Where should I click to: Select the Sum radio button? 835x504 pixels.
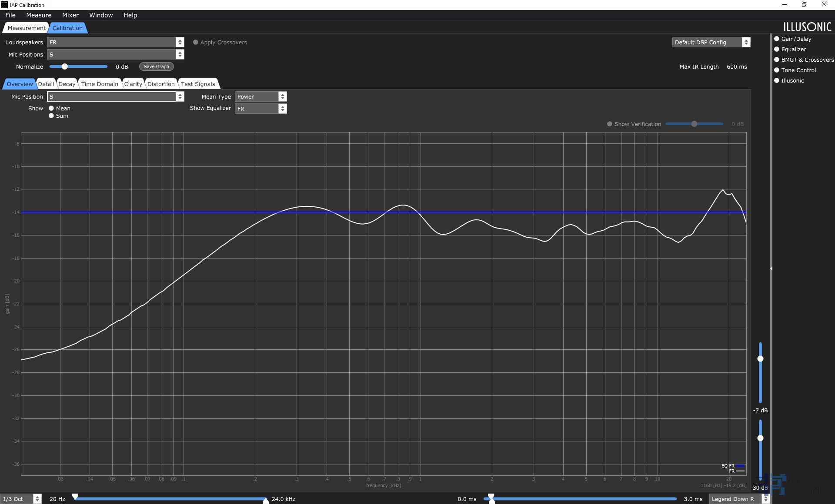51,116
